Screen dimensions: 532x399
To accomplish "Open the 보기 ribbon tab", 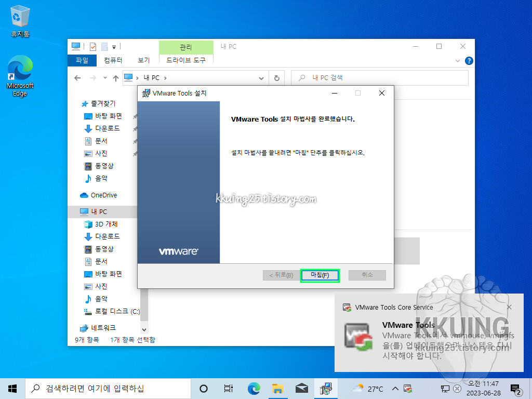I will tap(143, 60).
